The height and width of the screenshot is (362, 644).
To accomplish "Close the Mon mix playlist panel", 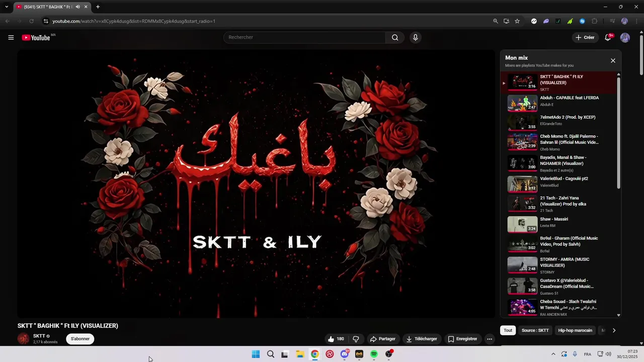I will [613, 61].
